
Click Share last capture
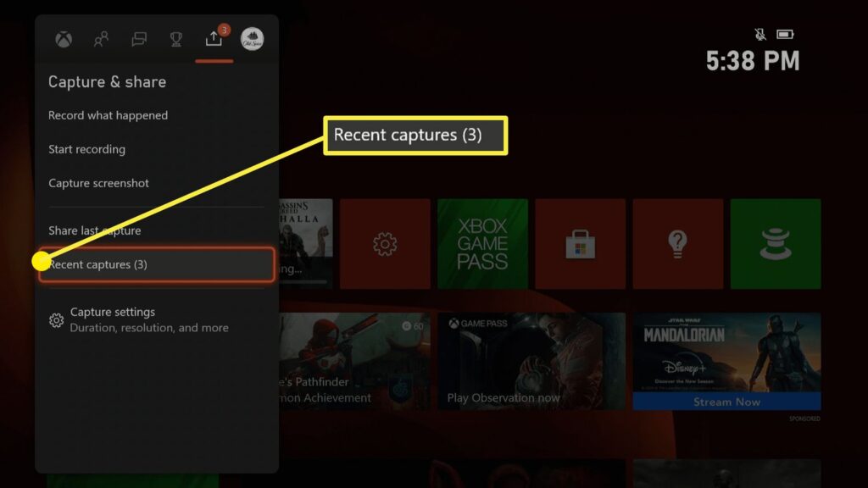94,230
